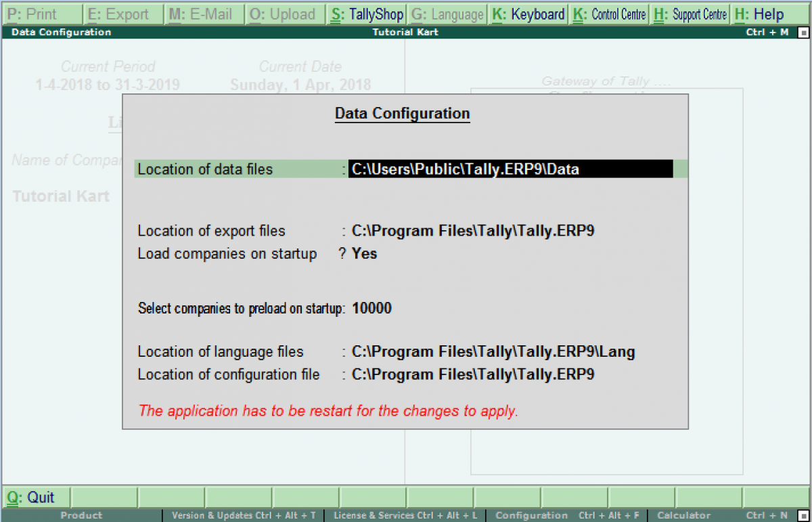
Task: View License & Services
Action: coord(404,515)
